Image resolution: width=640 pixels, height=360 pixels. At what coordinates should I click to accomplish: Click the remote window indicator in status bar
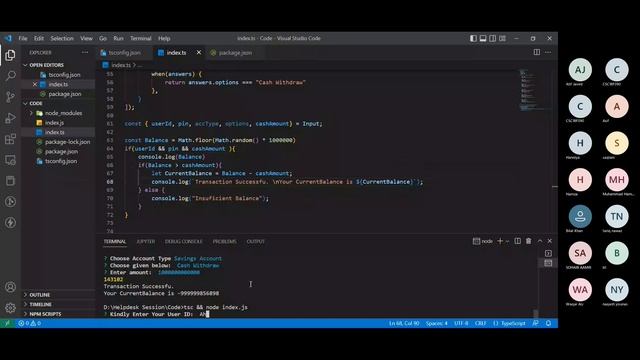[x=7, y=323]
